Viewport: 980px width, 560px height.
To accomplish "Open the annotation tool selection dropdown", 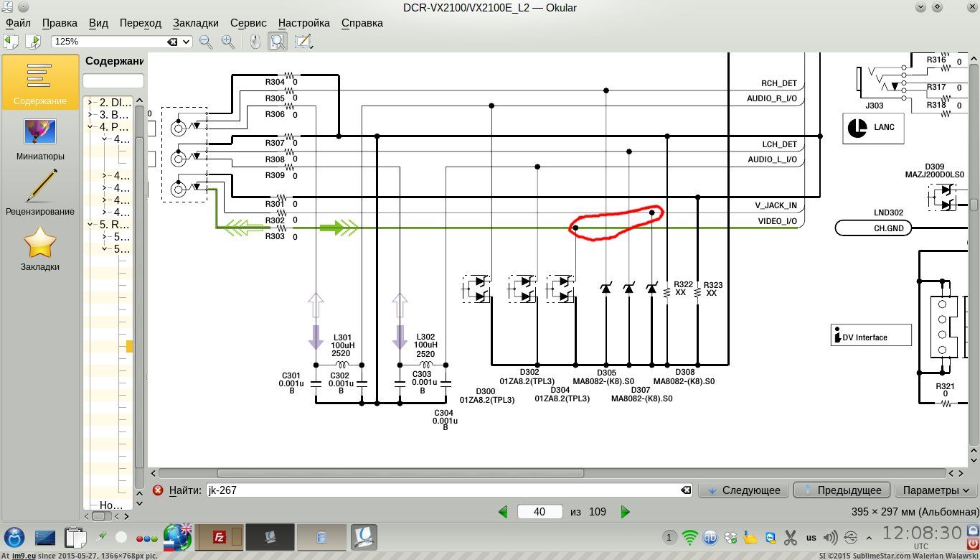I will coord(303,42).
